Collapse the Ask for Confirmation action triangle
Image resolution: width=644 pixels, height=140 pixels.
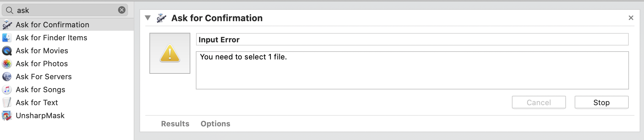148,18
